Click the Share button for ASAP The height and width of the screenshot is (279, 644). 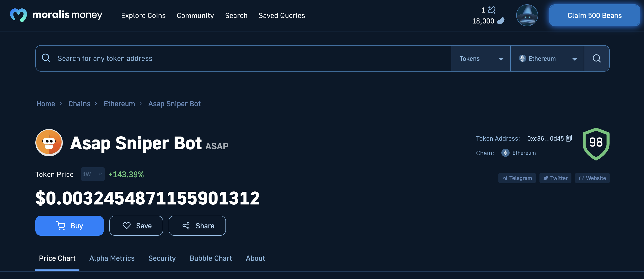click(197, 225)
